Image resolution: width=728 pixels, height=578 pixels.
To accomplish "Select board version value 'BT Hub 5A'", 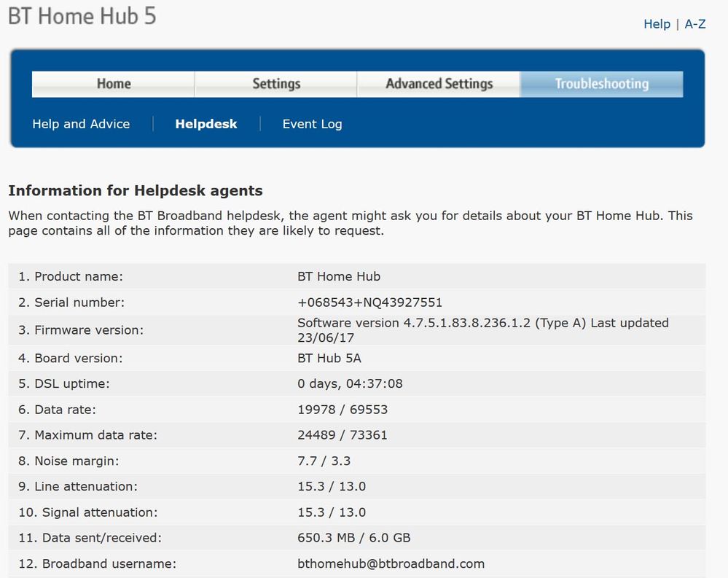I will 329,359.
